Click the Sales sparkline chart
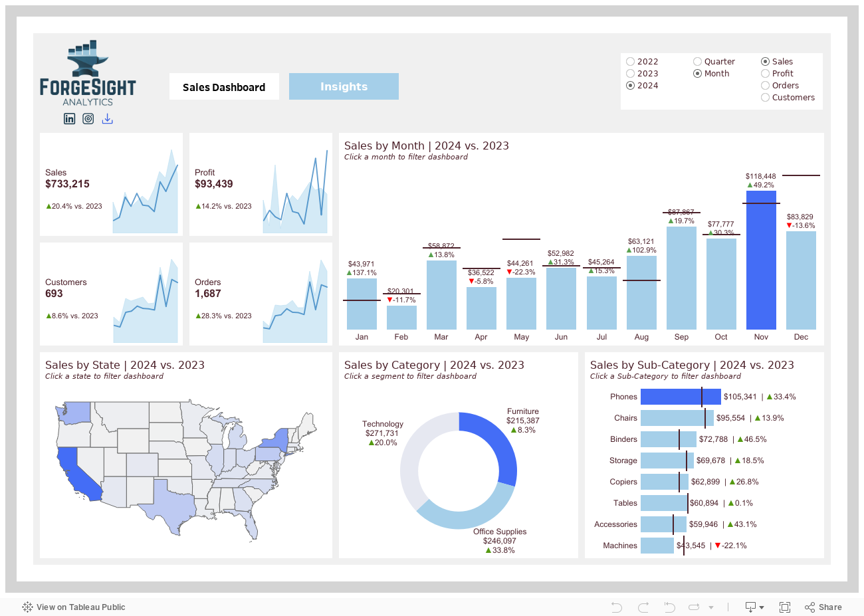 pos(145,191)
